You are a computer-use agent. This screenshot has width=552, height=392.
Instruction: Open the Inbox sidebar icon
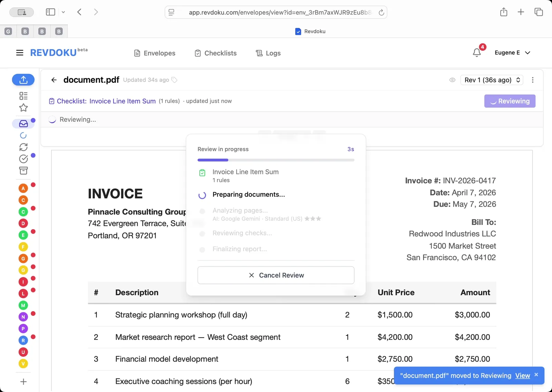(23, 124)
